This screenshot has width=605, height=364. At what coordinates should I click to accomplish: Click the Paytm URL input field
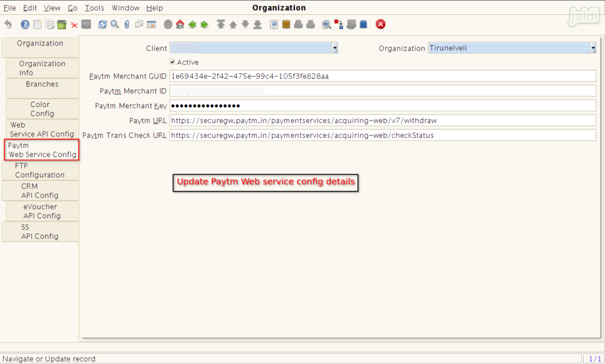tap(383, 121)
